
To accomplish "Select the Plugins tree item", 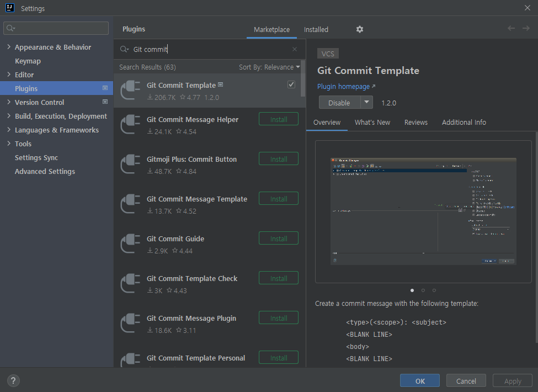I will [x=57, y=88].
